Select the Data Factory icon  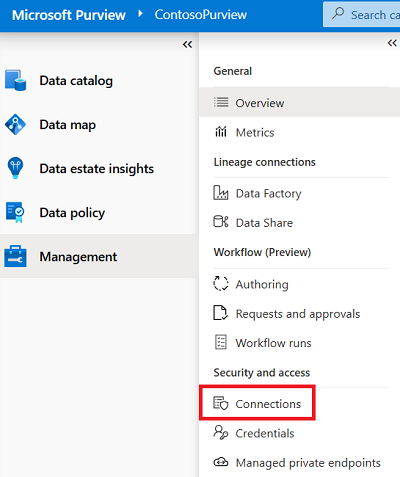point(221,193)
